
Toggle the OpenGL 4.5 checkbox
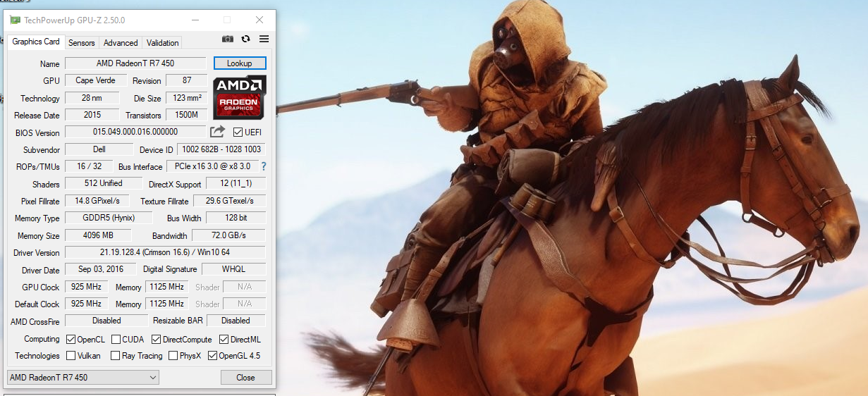212,356
